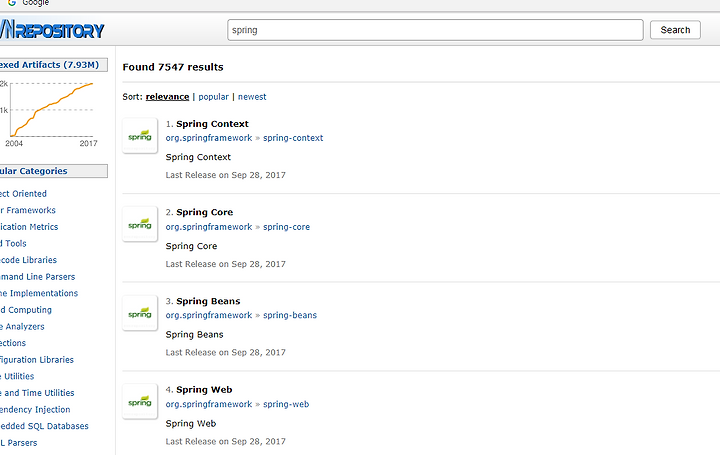This screenshot has width=720, height=455.
Task: Open the Date and Time Utilities category
Action: [x=37, y=393]
